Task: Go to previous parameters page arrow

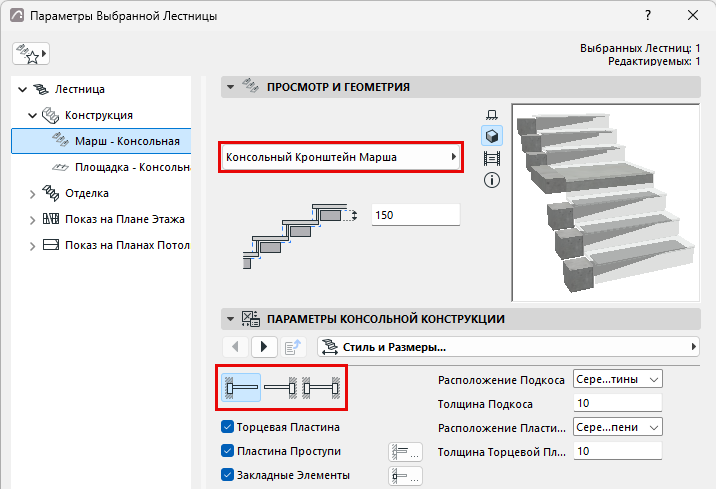Action: coord(235,347)
